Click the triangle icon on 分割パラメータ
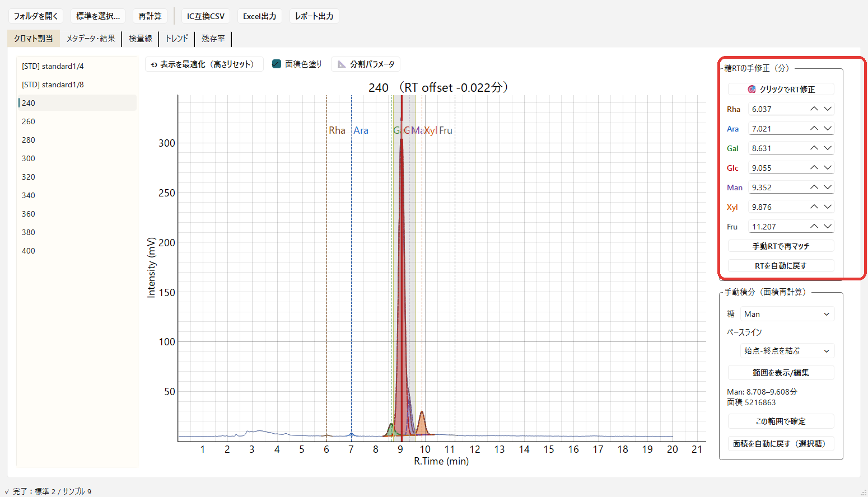 point(342,64)
